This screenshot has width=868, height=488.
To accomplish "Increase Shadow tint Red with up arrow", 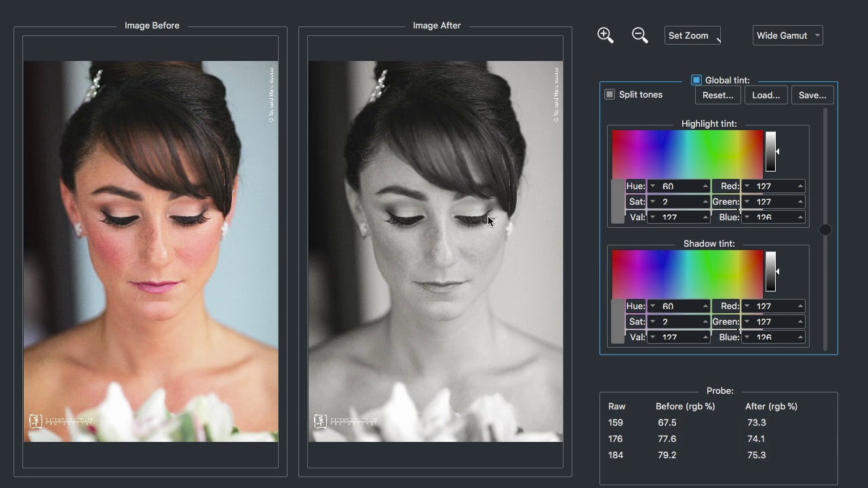I will [x=800, y=306].
